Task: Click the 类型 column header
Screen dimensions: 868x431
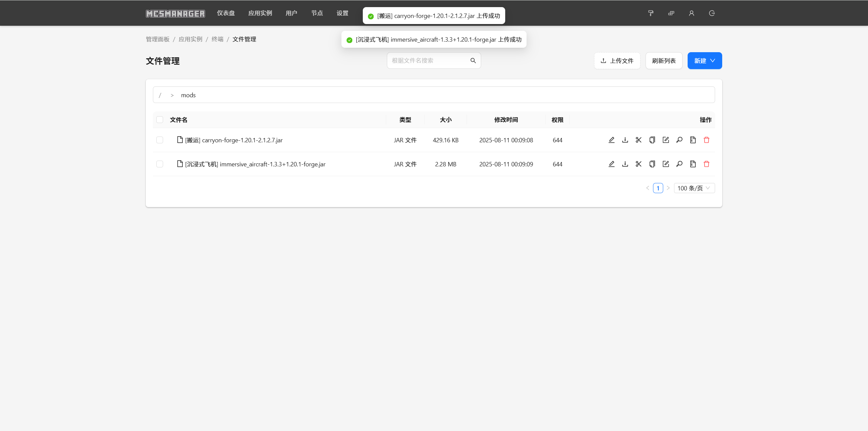Action: (405, 120)
